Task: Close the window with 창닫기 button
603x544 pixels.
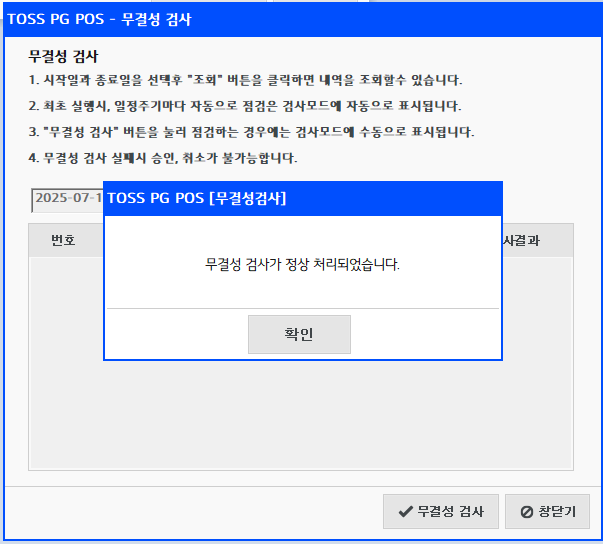Action: point(547,511)
